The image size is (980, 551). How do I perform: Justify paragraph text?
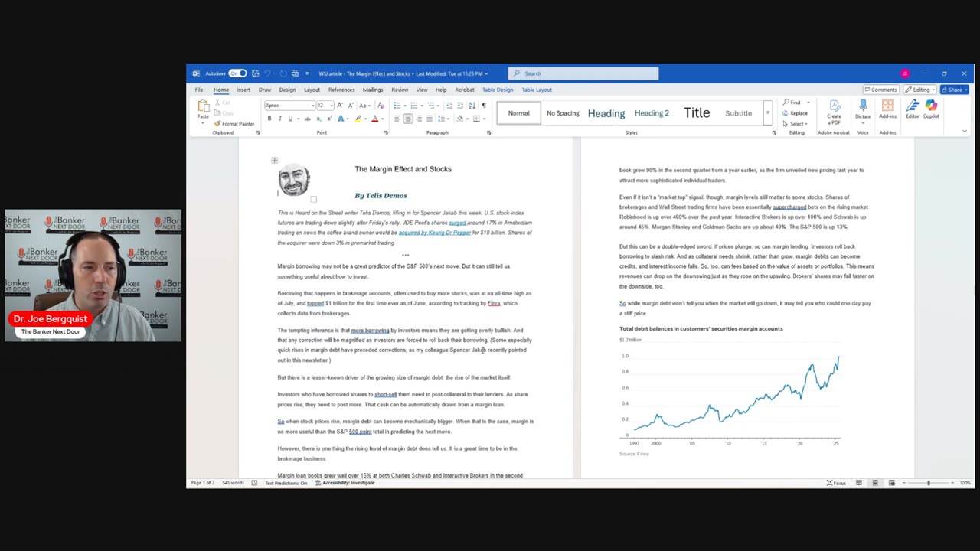coord(429,119)
